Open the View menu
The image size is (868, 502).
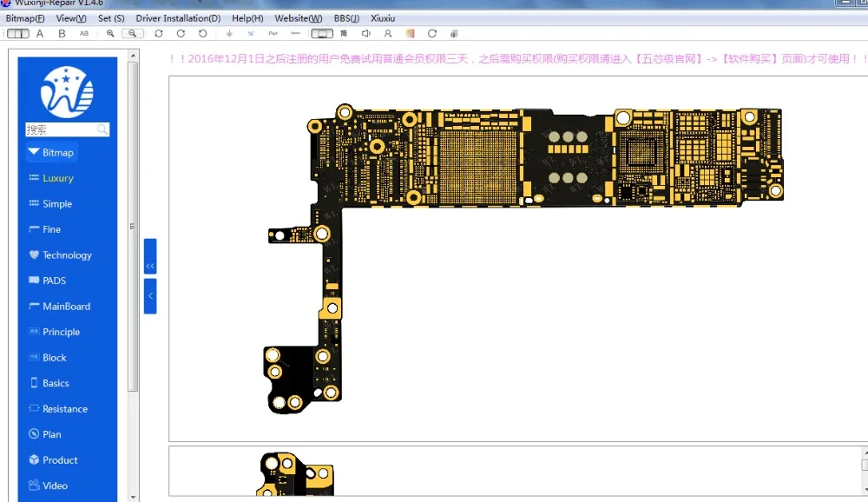[71, 18]
